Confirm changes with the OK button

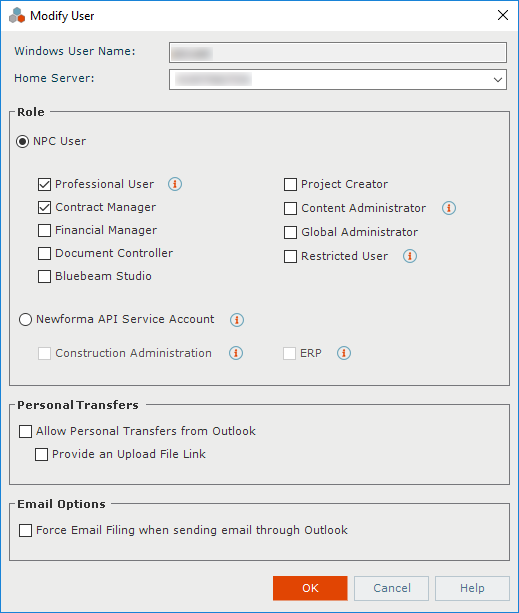tap(310, 588)
